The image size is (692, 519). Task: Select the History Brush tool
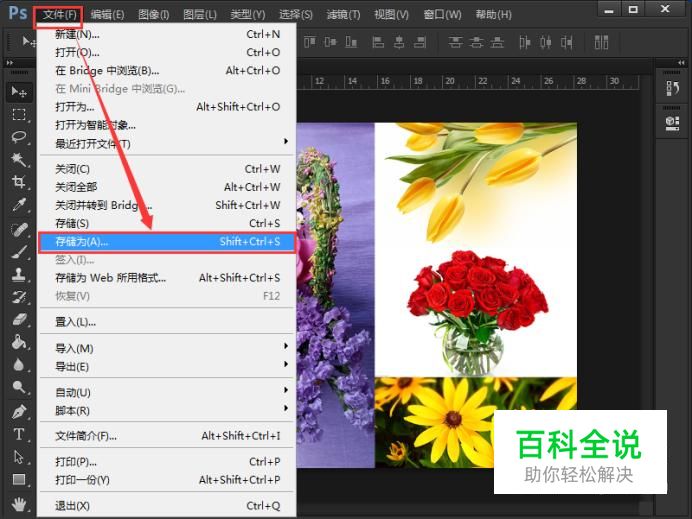(19, 297)
